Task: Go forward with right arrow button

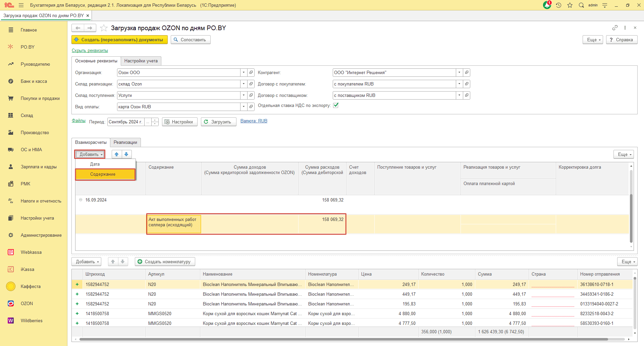Action: (90, 28)
